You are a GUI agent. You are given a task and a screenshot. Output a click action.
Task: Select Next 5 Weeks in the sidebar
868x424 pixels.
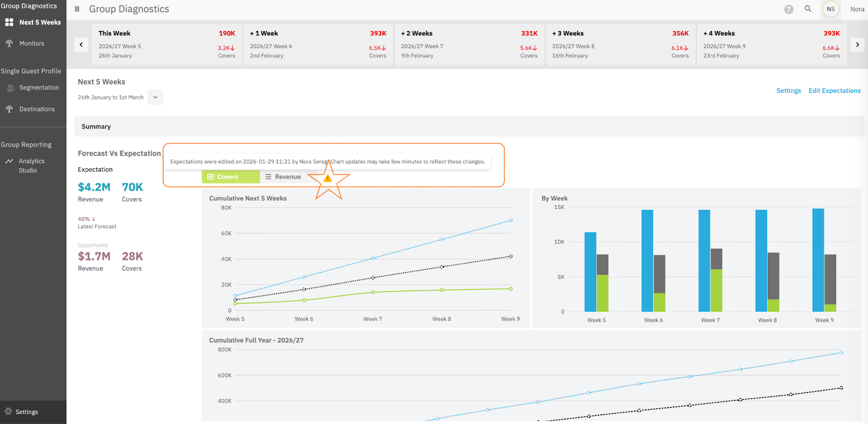pos(40,22)
